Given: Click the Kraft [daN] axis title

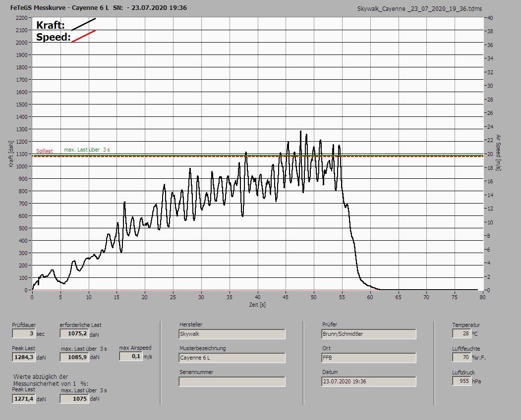Looking at the screenshot, I should (11, 154).
